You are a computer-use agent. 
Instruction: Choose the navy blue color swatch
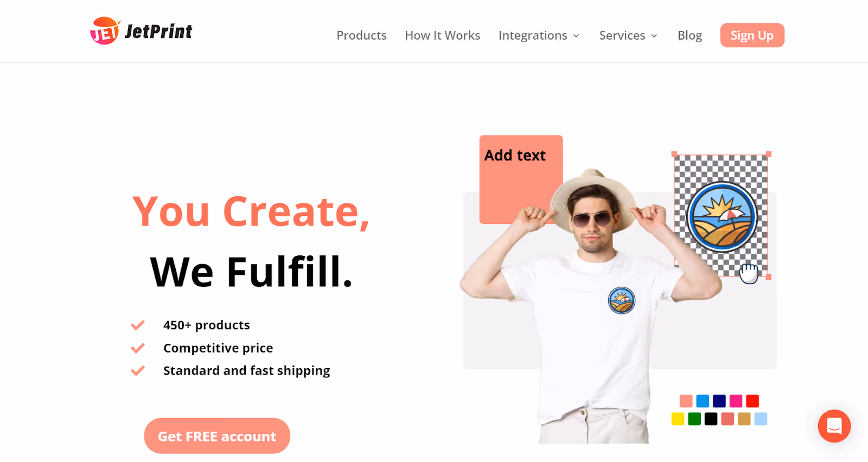coord(719,401)
